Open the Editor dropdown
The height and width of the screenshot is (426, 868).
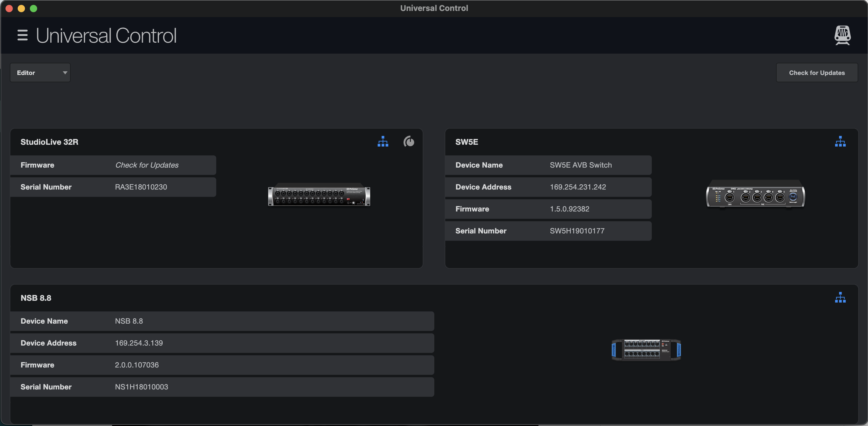pyautogui.click(x=40, y=73)
